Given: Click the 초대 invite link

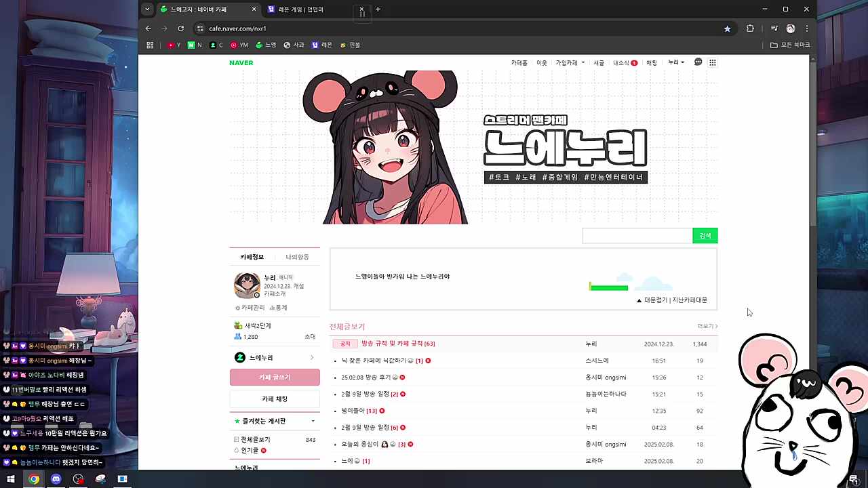Looking at the screenshot, I should 310,337.
